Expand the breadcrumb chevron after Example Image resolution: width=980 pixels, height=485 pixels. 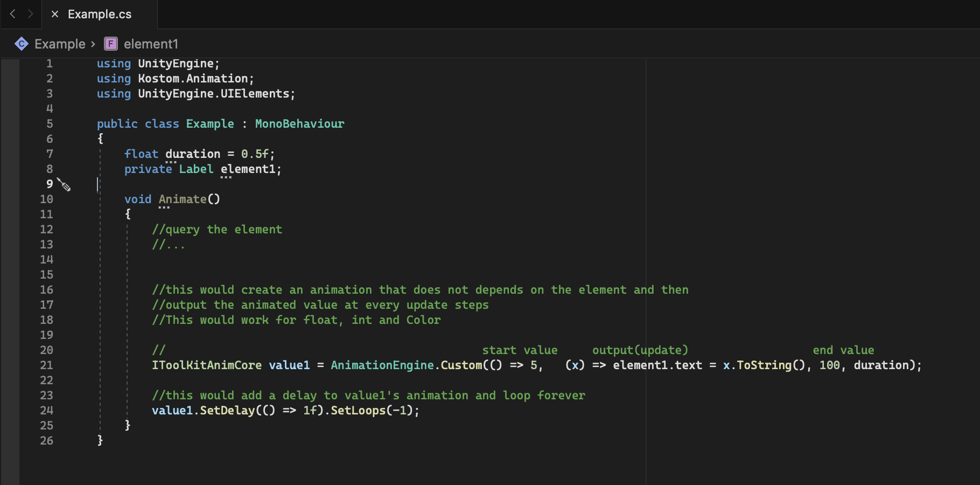(x=93, y=44)
